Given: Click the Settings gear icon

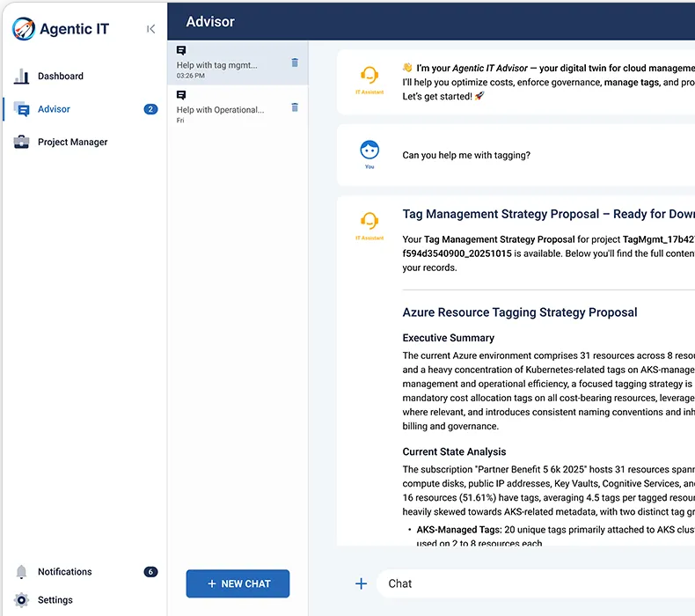Looking at the screenshot, I should coord(21,600).
